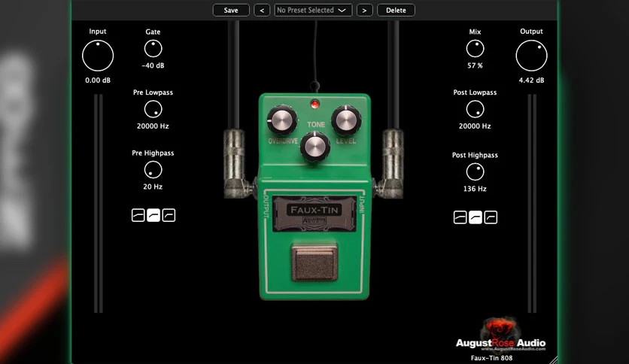Click the output level meter
Screen dimensions: 629x364
coord(532,203)
